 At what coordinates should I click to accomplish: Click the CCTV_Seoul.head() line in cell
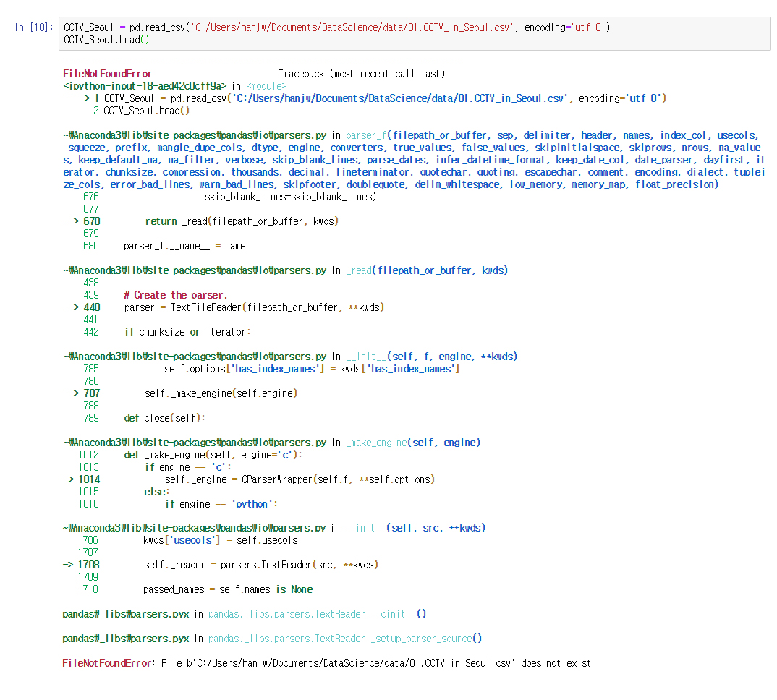click(x=105, y=39)
